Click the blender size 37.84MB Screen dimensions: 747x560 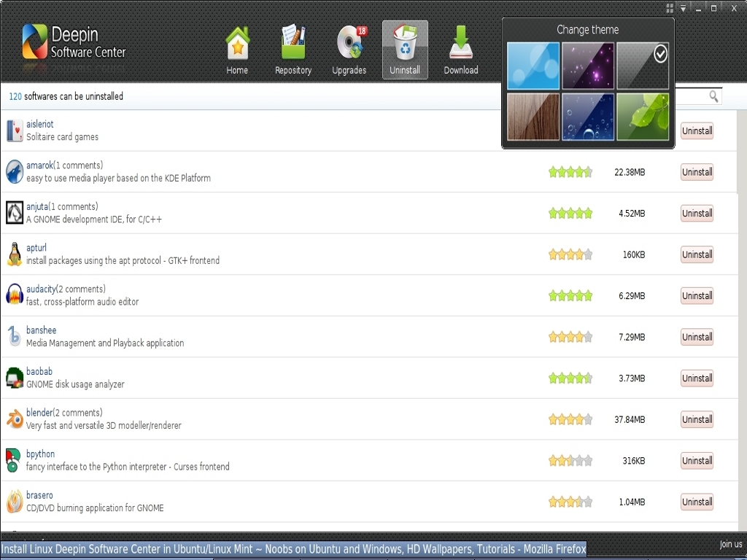click(630, 419)
